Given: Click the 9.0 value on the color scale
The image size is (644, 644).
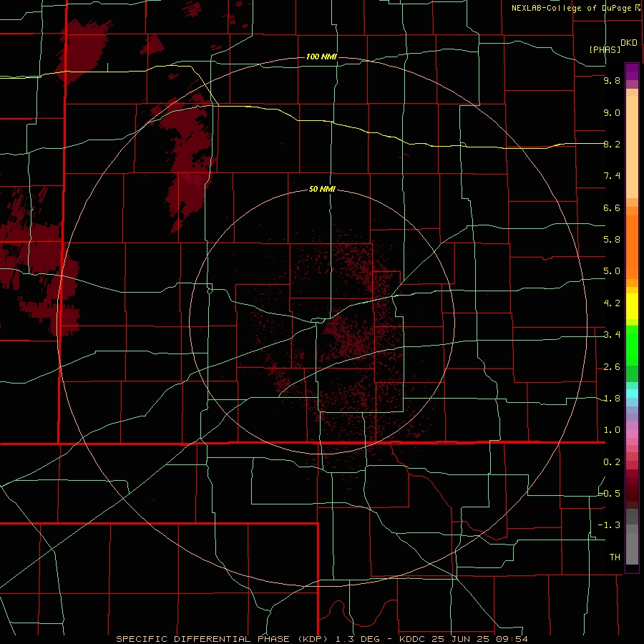Looking at the screenshot, I should [x=612, y=112].
